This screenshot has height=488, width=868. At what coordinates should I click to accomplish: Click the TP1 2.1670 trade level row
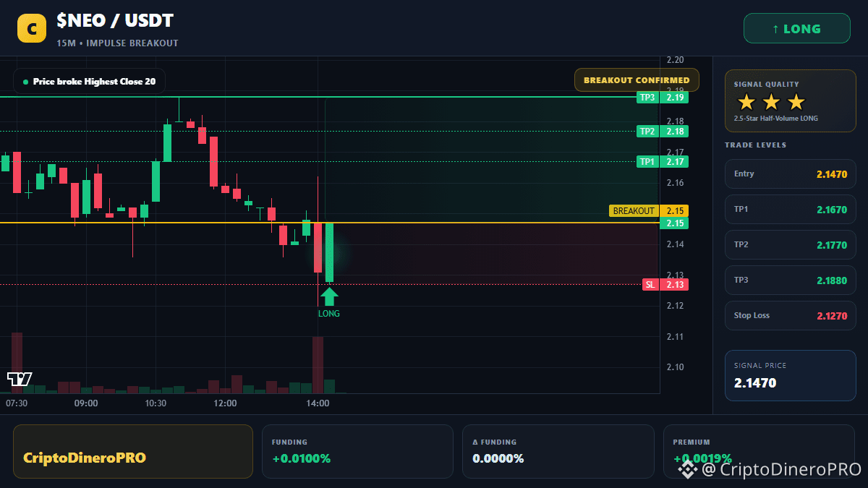(791, 210)
